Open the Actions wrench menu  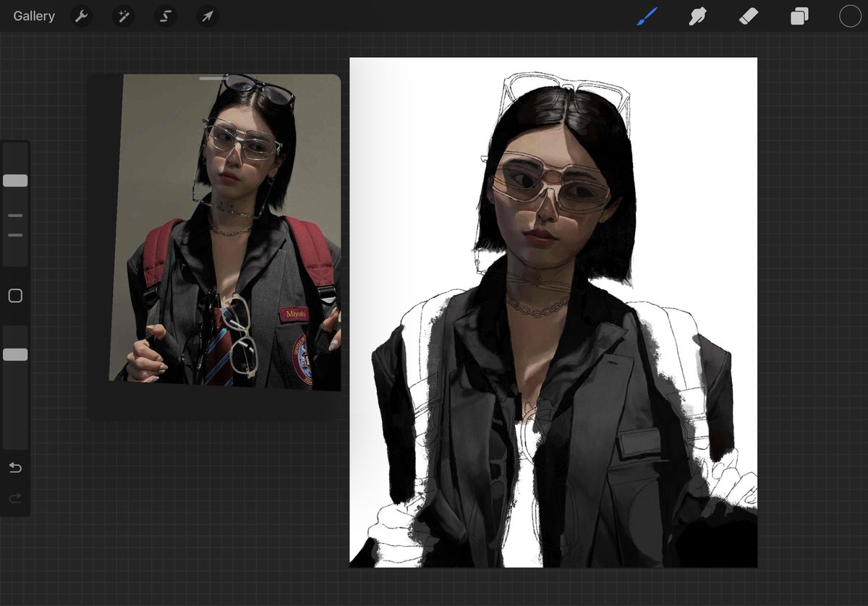[x=82, y=16]
